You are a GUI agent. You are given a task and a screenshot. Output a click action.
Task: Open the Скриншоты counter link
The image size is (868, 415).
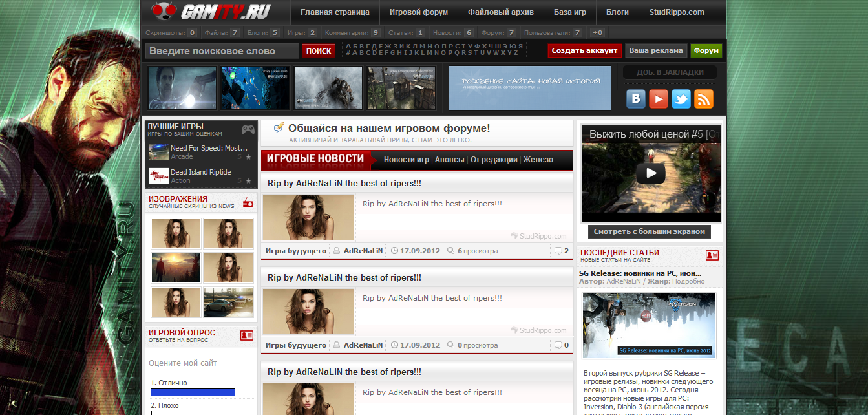[171, 32]
